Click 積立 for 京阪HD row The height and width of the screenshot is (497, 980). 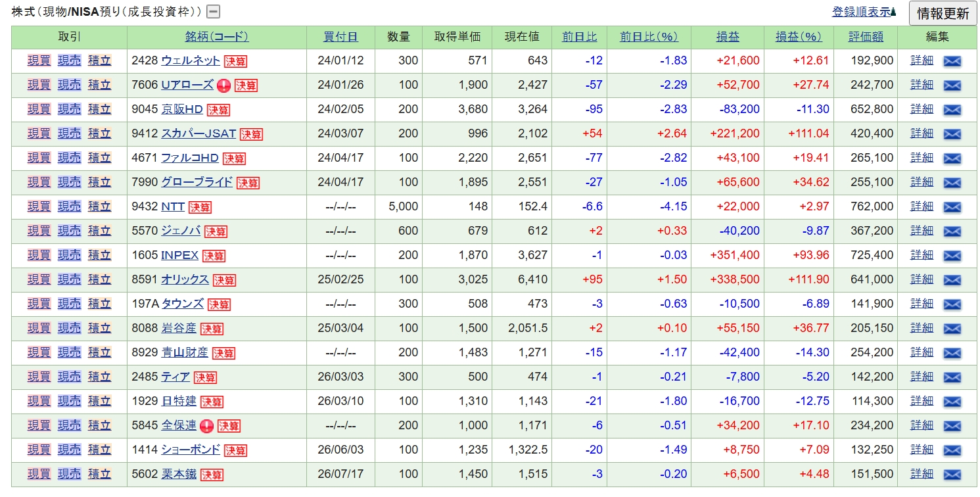coord(99,109)
